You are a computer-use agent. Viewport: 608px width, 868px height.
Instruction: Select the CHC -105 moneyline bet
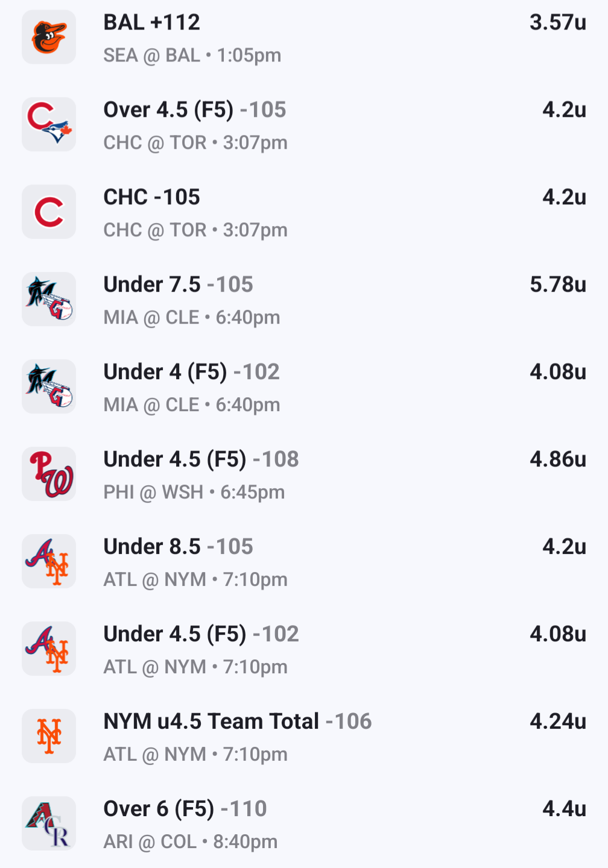151,198
